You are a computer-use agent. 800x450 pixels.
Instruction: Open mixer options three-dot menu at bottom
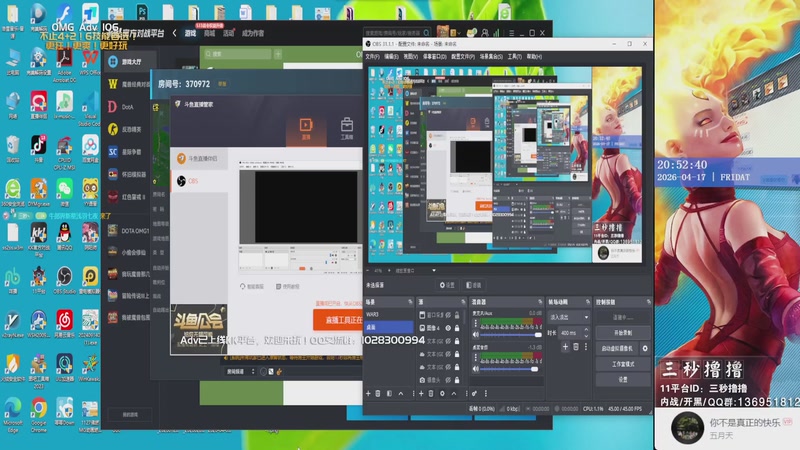click(486, 393)
